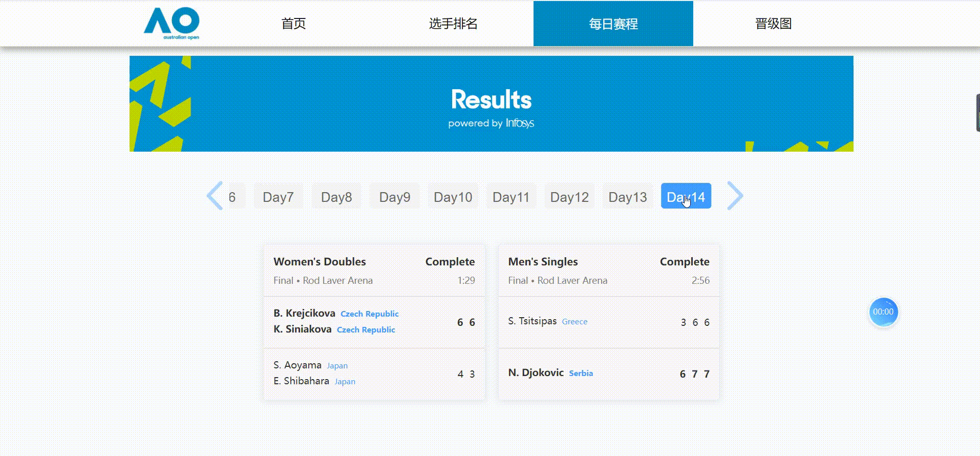Show earlier days with left chevron
Viewport: 980px width, 456px height.
click(x=215, y=196)
